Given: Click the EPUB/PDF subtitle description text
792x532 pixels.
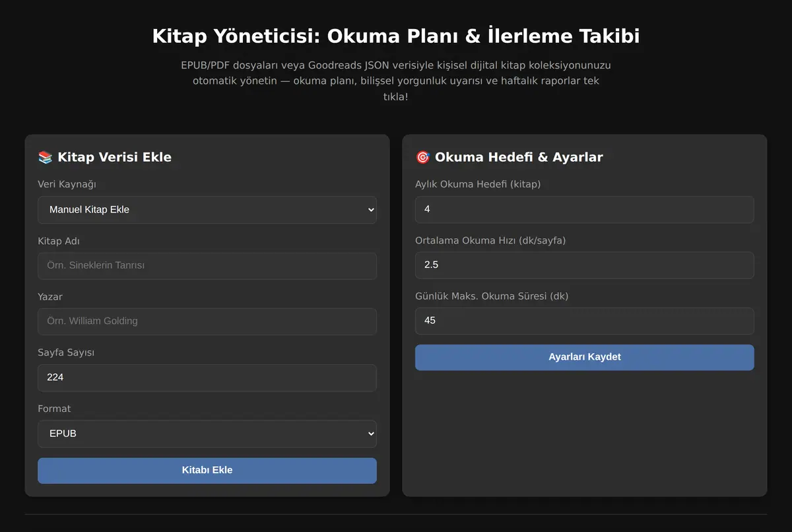Looking at the screenshot, I should click(396, 81).
